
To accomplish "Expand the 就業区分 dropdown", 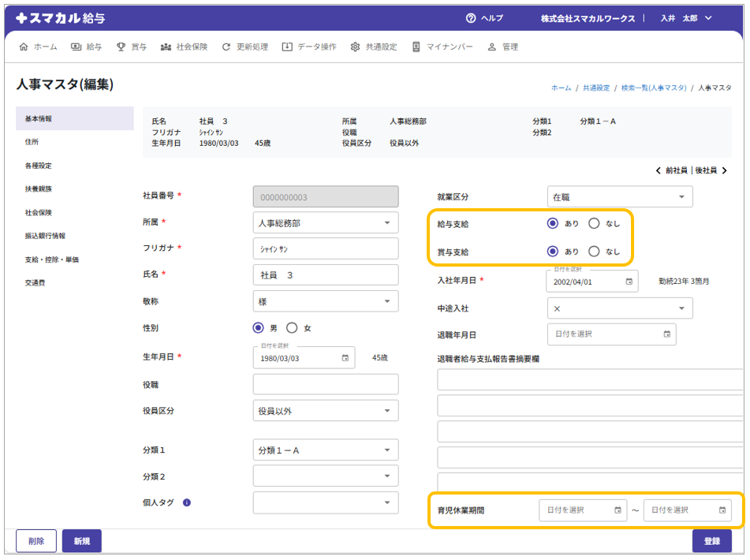I will (x=619, y=196).
